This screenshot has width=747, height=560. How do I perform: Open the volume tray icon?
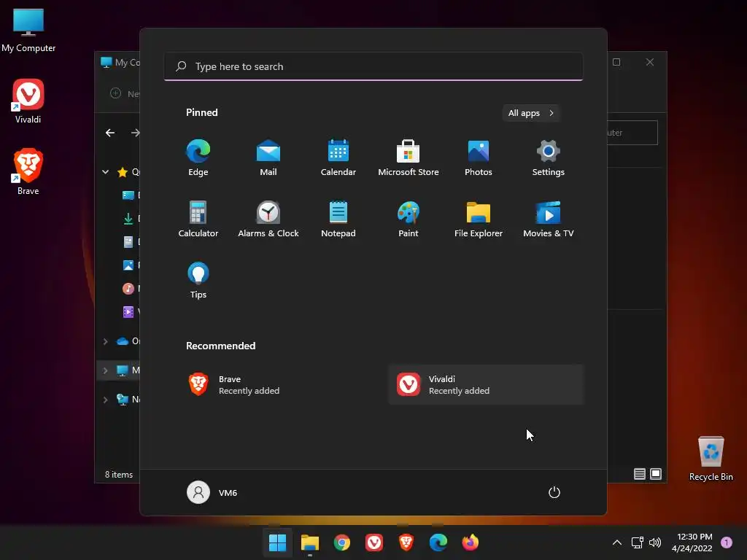point(655,542)
